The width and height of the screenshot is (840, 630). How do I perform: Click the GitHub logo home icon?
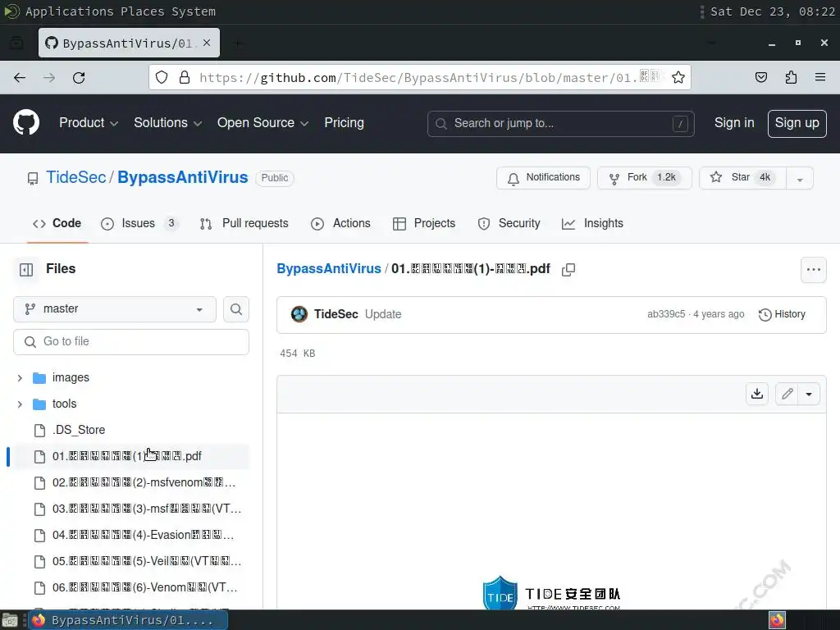pos(26,123)
